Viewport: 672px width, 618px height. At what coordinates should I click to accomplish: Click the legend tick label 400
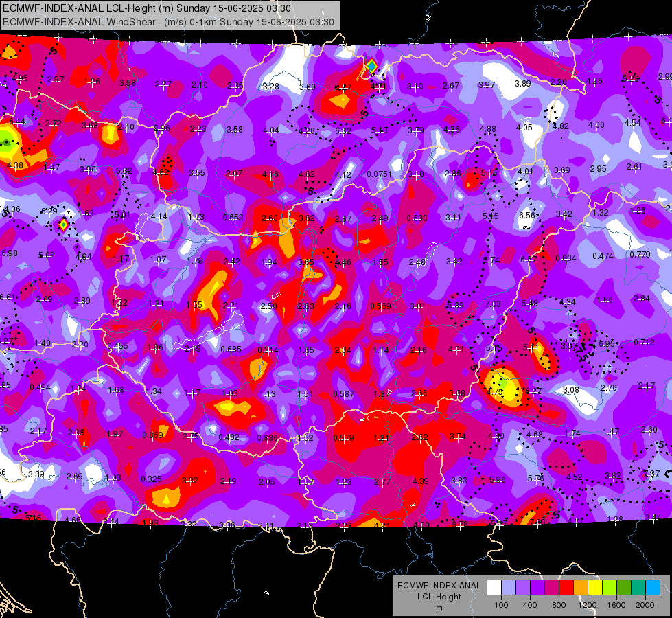530,605
